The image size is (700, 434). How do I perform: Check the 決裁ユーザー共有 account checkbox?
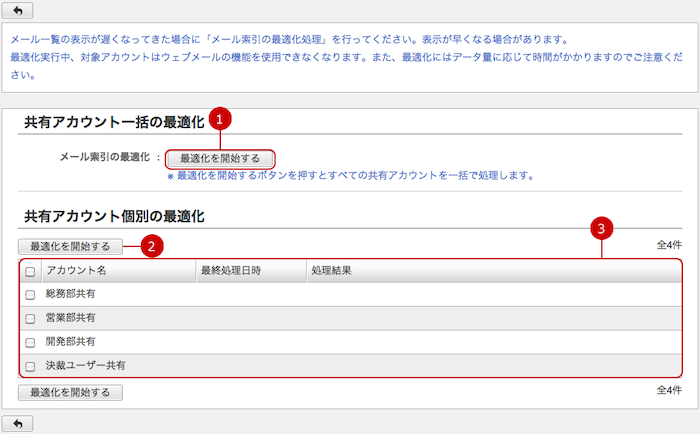pyautogui.click(x=30, y=367)
